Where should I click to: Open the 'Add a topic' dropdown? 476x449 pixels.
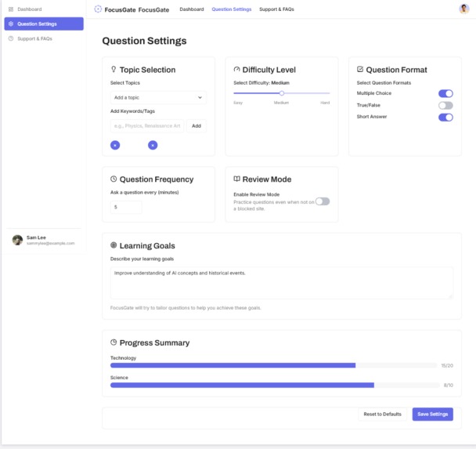point(158,97)
